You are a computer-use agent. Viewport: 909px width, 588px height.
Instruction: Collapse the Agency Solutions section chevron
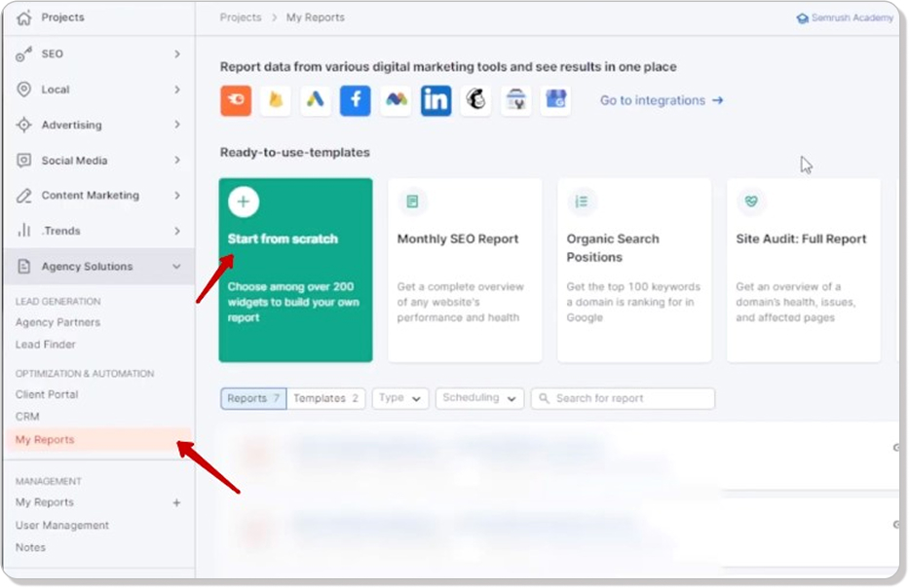tap(176, 267)
